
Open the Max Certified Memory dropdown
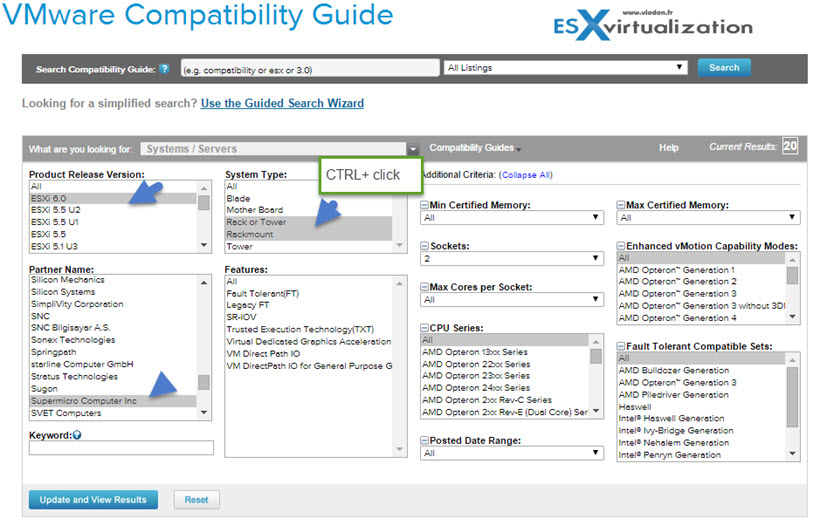(x=709, y=218)
